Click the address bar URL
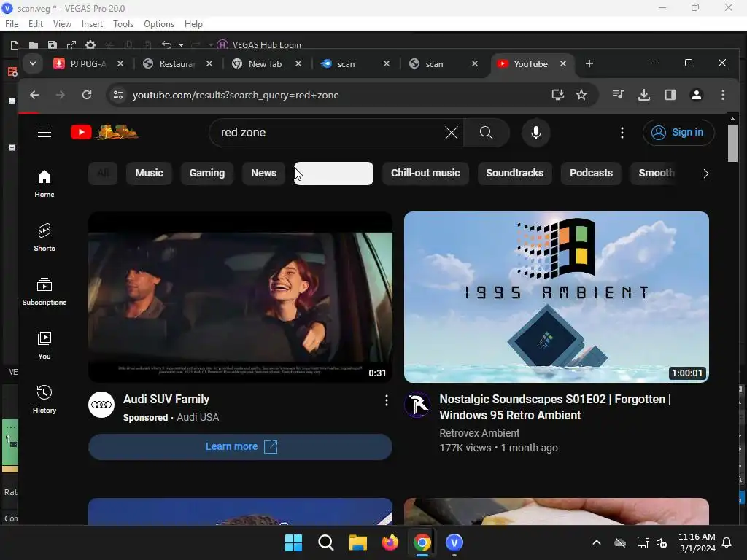Screen dimensions: 747x560 [236, 95]
